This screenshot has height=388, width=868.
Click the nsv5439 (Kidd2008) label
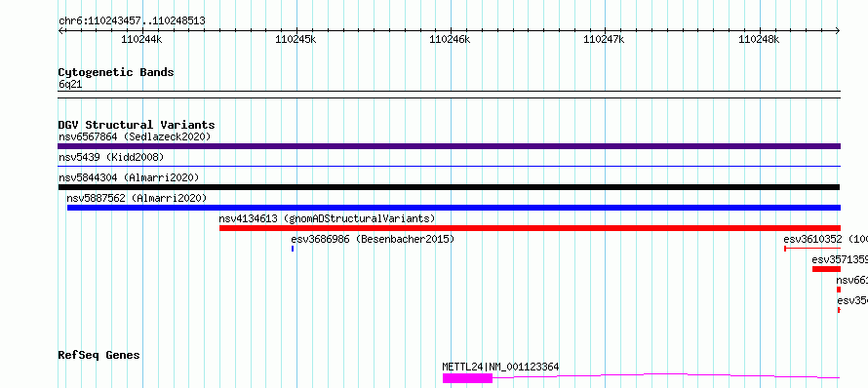pyautogui.click(x=111, y=157)
